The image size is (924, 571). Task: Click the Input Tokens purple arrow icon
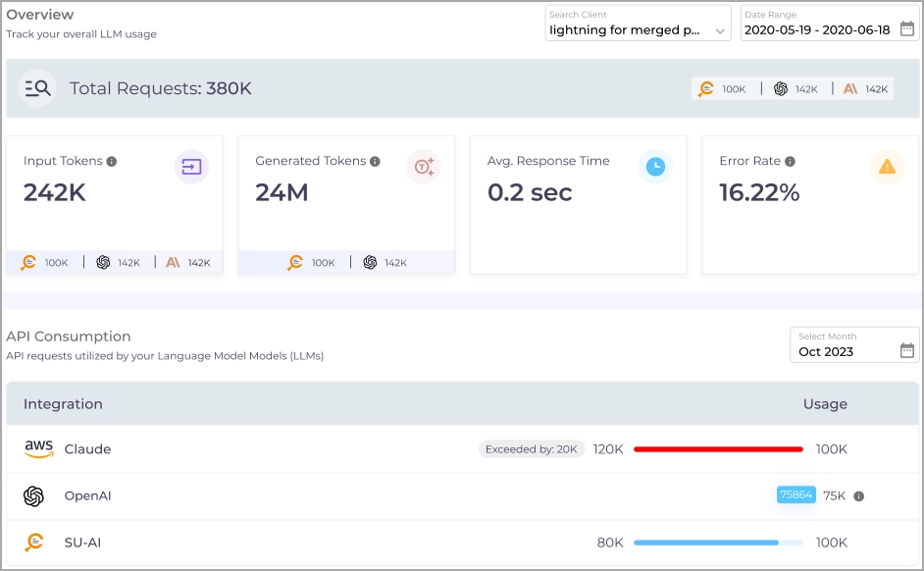click(x=191, y=167)
